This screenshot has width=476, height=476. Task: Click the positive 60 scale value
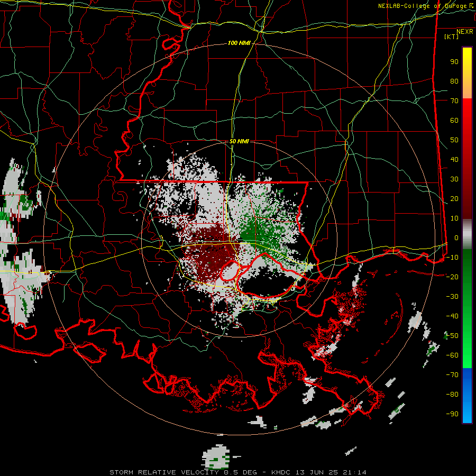pos(454,121)
